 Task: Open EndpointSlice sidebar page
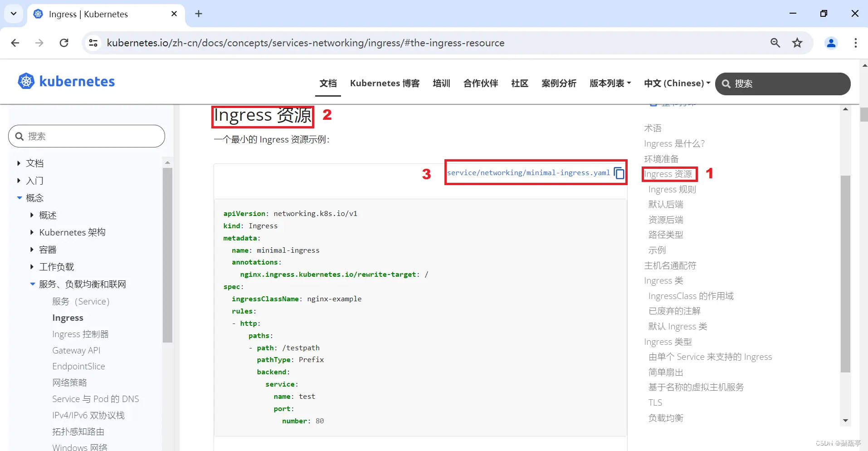pyautogui.click(x=78, y=366)
